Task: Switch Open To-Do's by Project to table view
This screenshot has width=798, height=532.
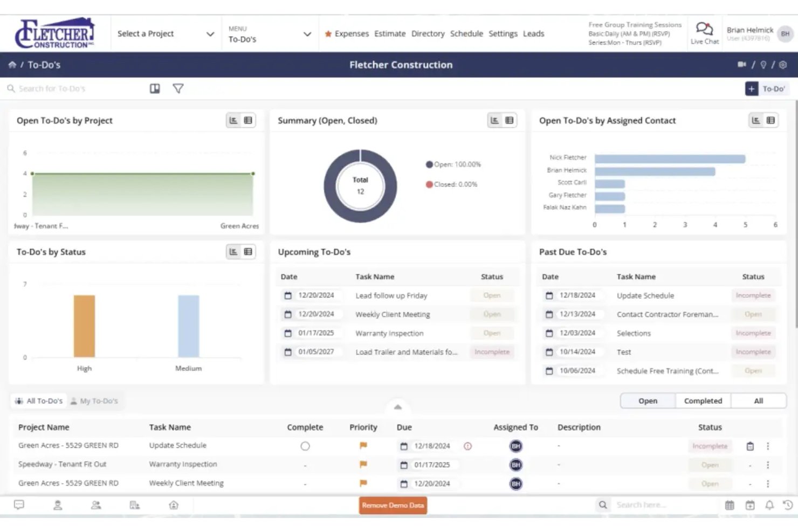Action: point(248,120)
